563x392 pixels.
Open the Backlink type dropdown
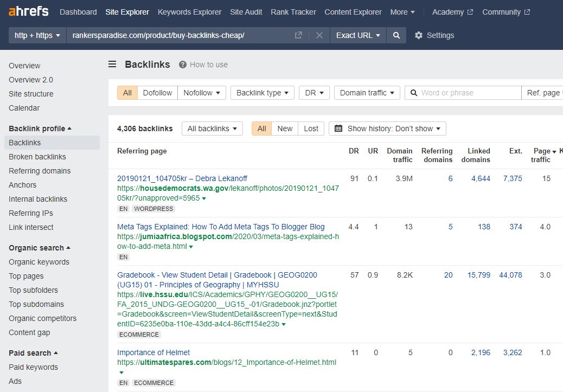[263, 93]
